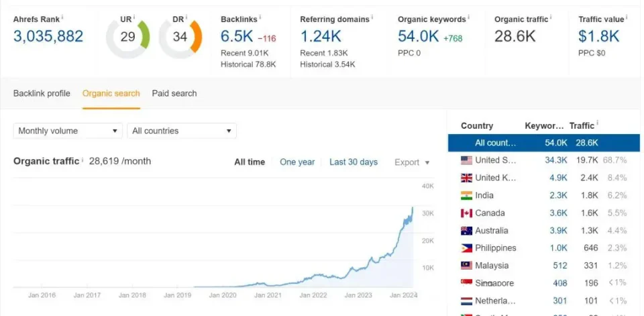Screen dimensions: 644x316
Task: Click the Referring domains count 1.24K
Action: pyautogui.click(x=321, y=36)
